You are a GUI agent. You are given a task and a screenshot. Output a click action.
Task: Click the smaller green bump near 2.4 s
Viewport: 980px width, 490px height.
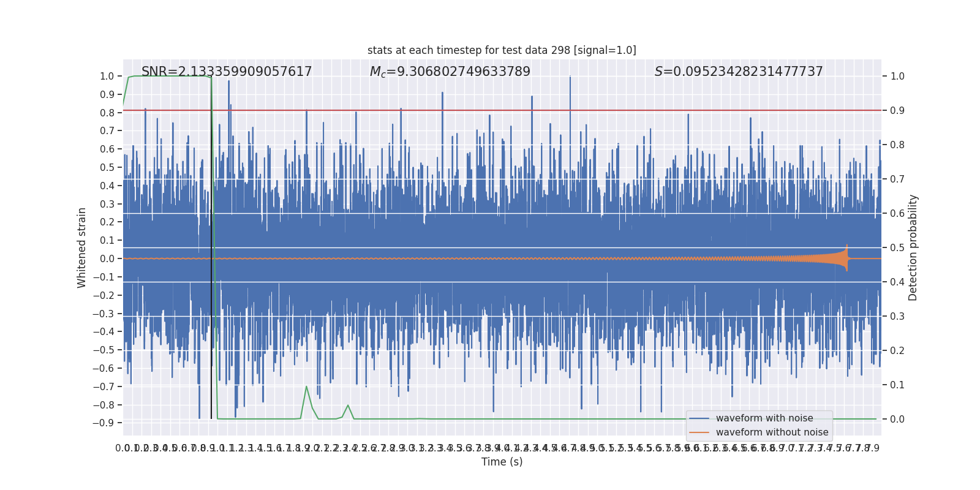point(348,412)
